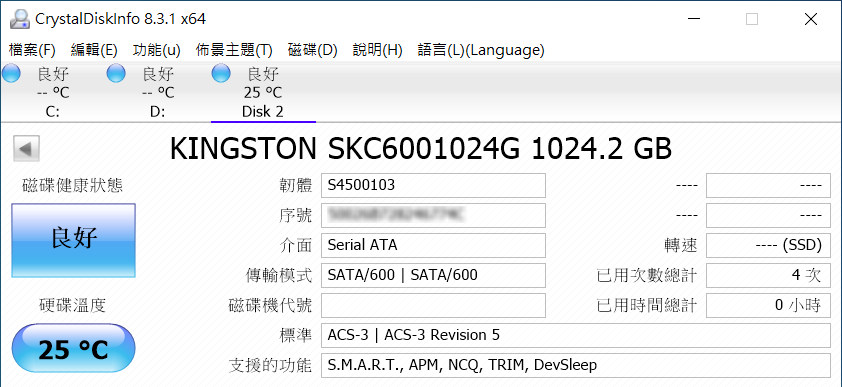The image size is (842, 387).
Task: Click the 已用次數總計 label
Action: point(647,276)
